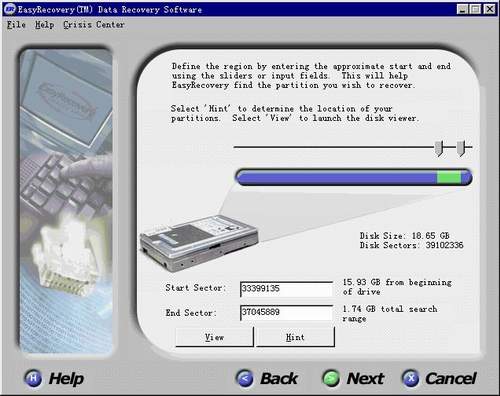
Task: Click the blue Help circle icon
Action: click(33, 378)
